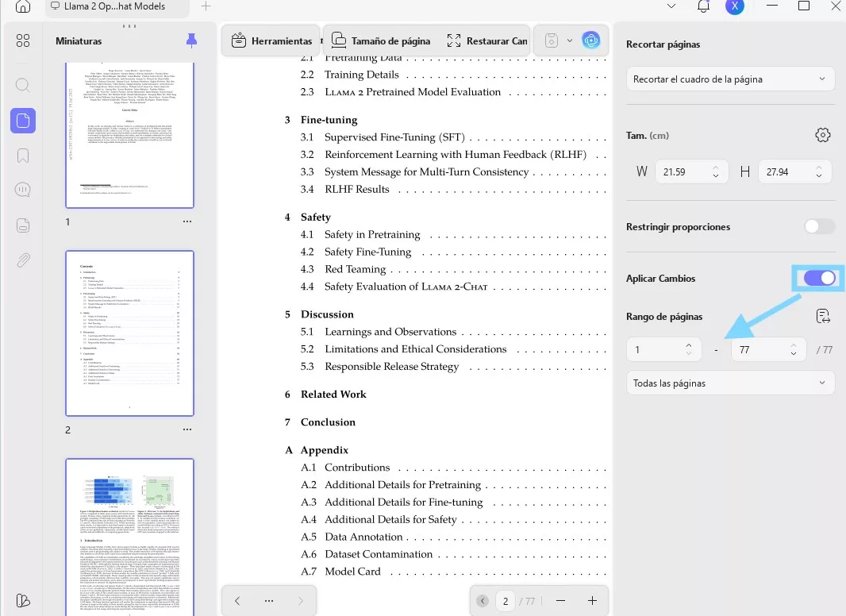
Task: Click the page range options icon beside Rango de páginas
Action: 823,317
